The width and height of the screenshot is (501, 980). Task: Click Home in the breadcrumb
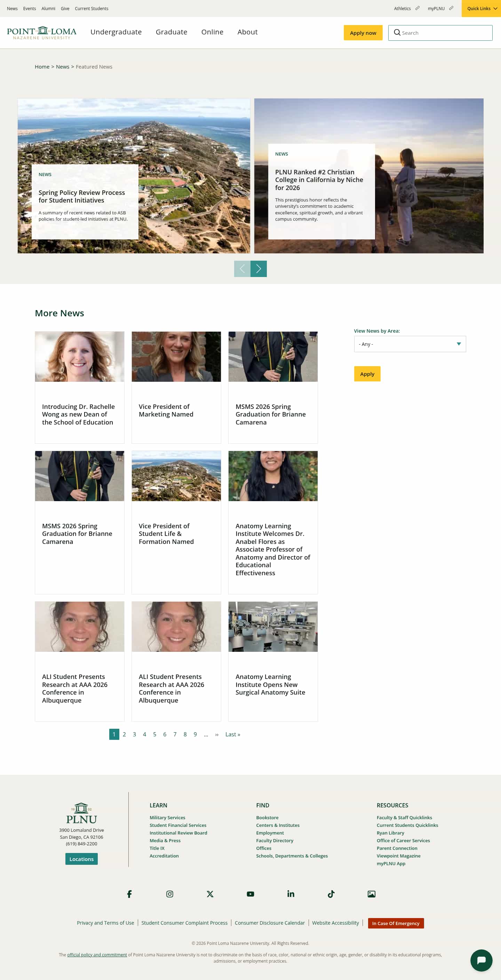point(42,66)
